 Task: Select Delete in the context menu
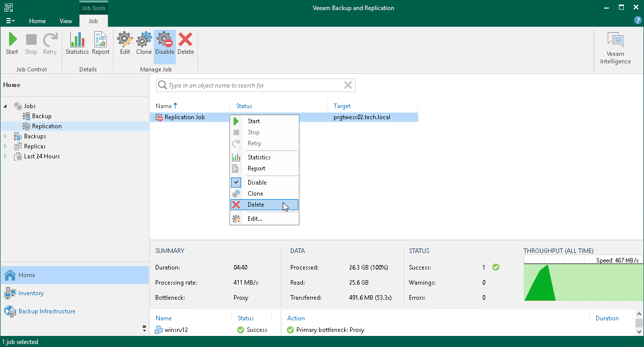point(255,205)
